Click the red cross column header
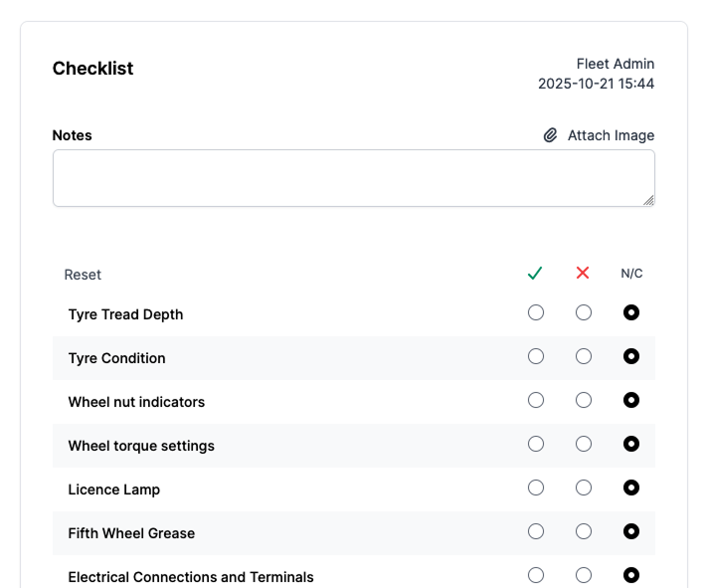This screenshot has width=707, height=588. point(584,274)
